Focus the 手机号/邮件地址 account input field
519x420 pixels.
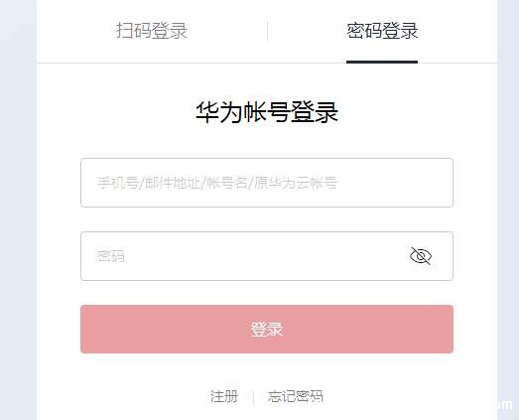pos(267,183)
